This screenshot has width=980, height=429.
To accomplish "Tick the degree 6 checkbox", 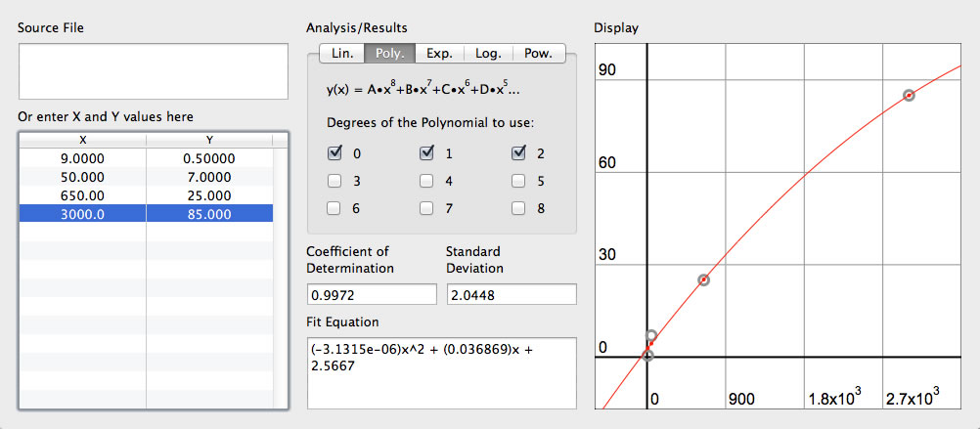I will tap(334, 208).
